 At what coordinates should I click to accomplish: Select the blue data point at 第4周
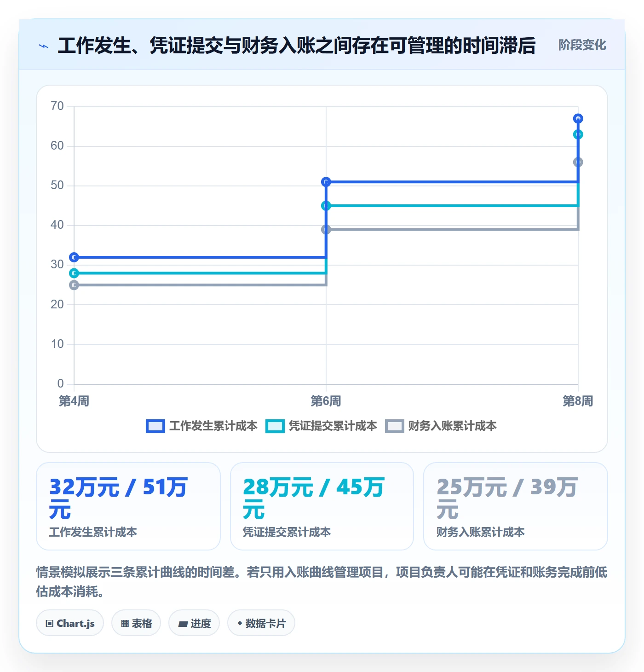(x=74, y=257)
